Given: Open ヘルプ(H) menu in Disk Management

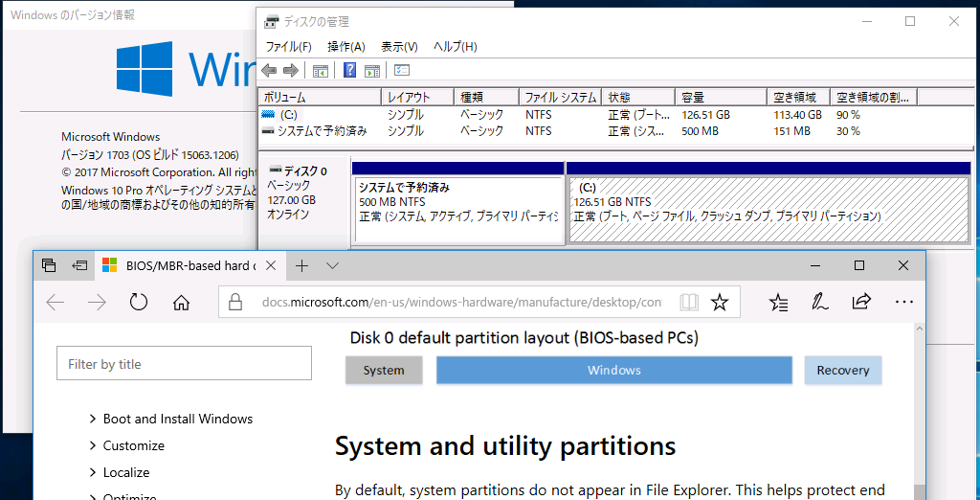Looking at the screenshot, I should coord(456,46).
